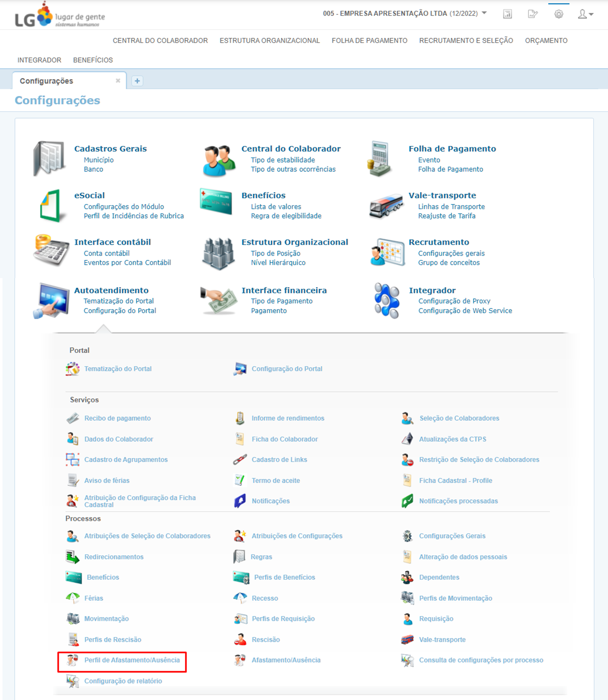608x700 pixels.
Task: Open the Benefícios top menu item
Action: pyautogui.click(x=93, y=60)
